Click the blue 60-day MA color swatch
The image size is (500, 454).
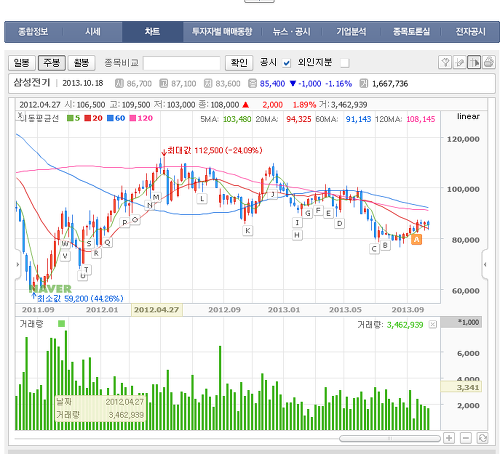click(x=110, y=118)
